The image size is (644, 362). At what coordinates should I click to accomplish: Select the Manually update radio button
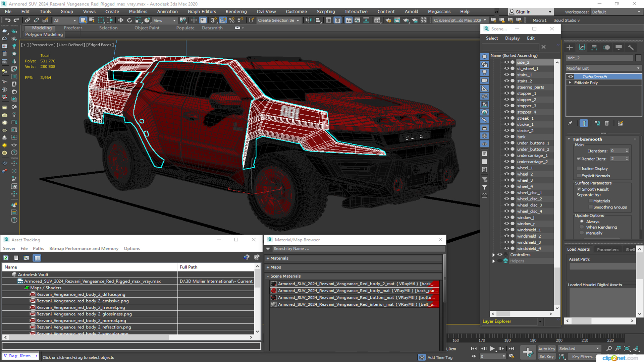pyautogui.click(x=582, y=233)
